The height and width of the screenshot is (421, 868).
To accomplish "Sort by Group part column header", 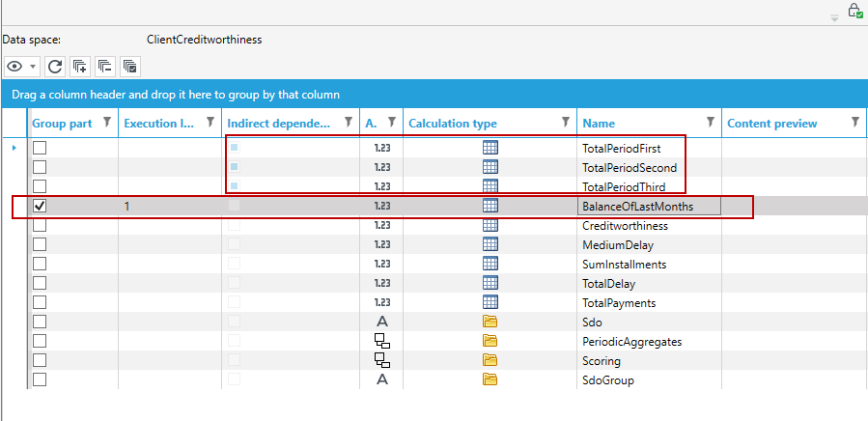I will point(62,124).
